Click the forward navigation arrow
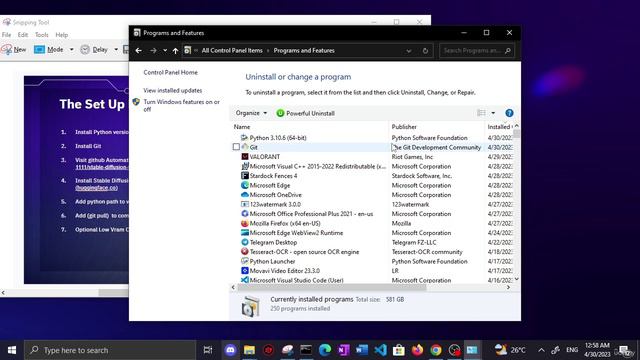Screen dimensions: 640x360 coord(153,51)
